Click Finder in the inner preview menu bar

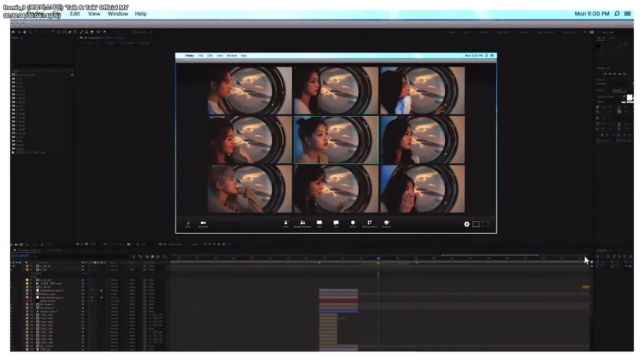point(189,56)
